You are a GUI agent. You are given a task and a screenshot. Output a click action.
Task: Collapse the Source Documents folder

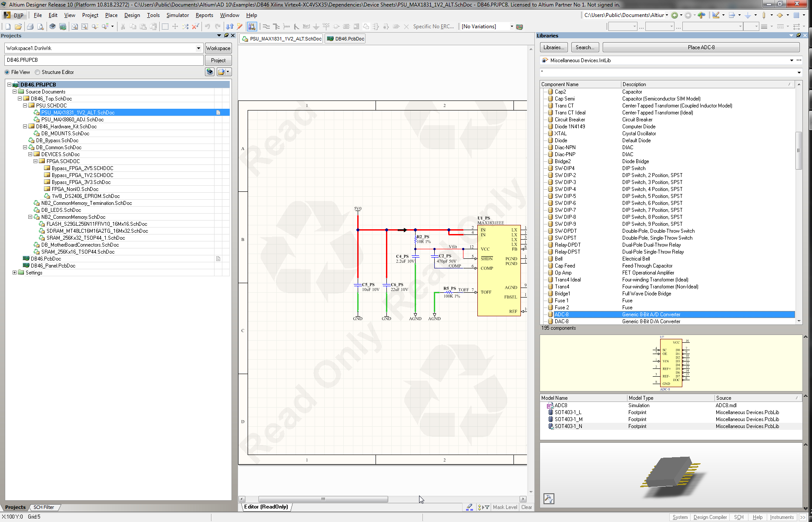tap(14, 92)
